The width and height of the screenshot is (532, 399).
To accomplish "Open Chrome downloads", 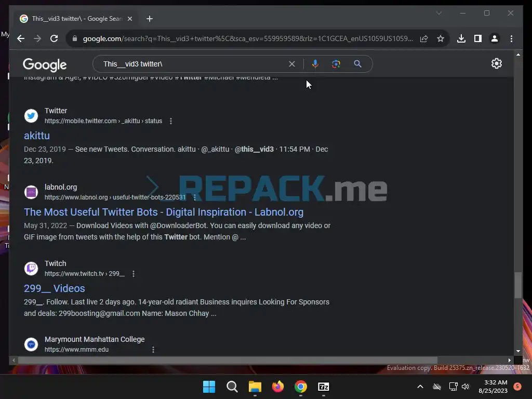I will point(461,38).
